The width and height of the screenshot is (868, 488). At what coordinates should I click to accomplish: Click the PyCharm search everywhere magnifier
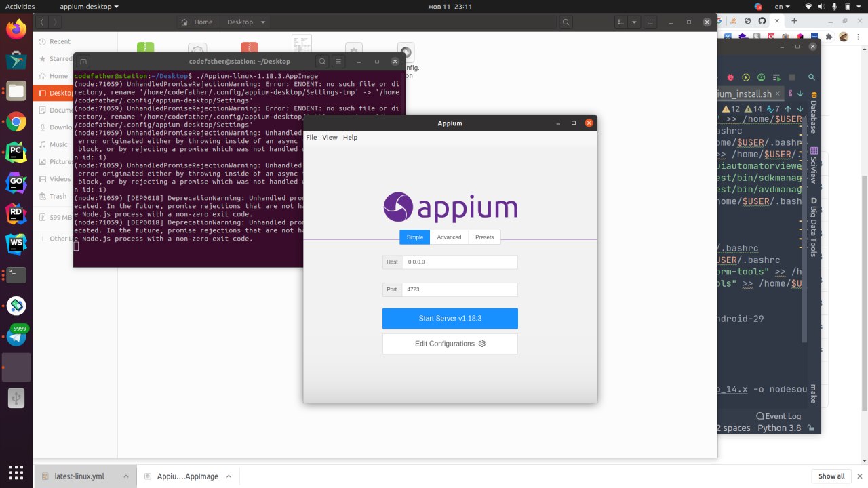811,76
